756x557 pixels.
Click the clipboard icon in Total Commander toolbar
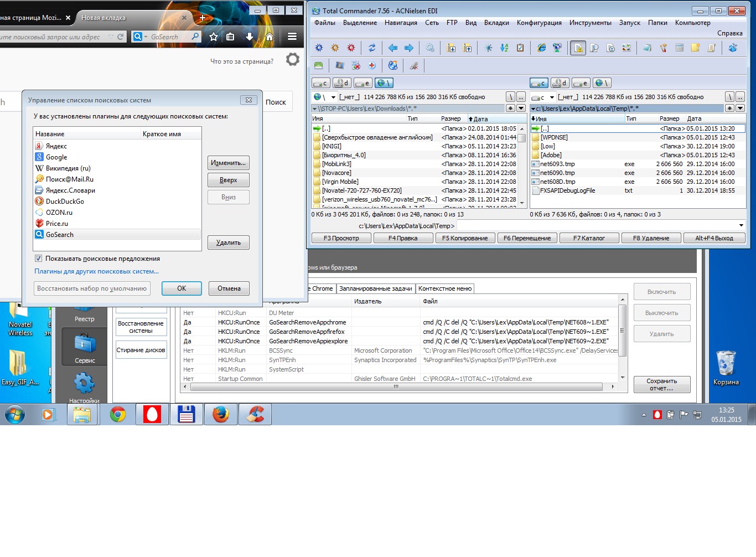[x=520, y=48]
